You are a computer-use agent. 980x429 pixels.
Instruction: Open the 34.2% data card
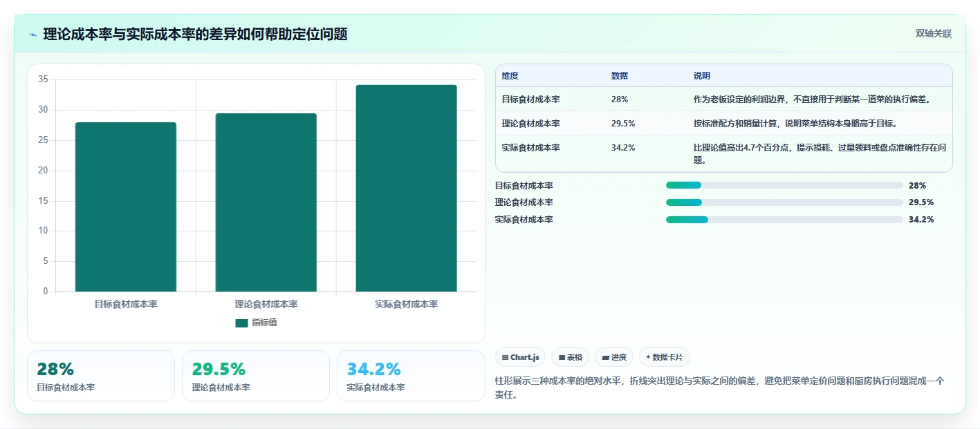411,376
